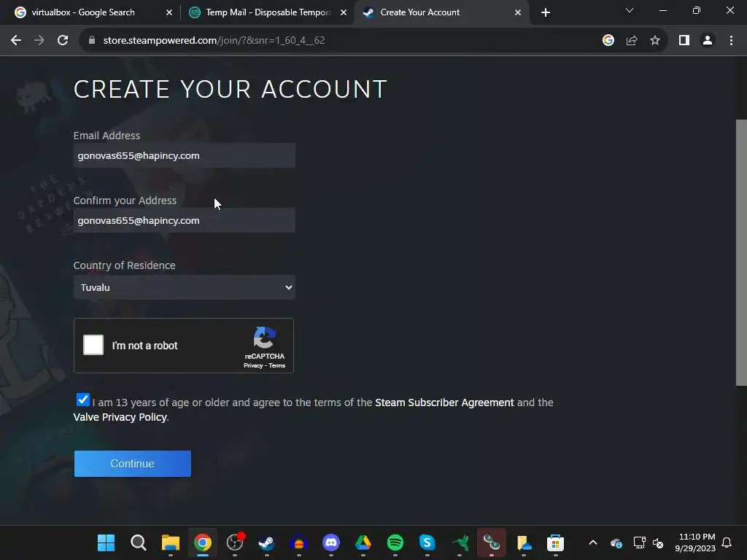
Task: Open File Explorer from taskbar
Action: point(171,542)
